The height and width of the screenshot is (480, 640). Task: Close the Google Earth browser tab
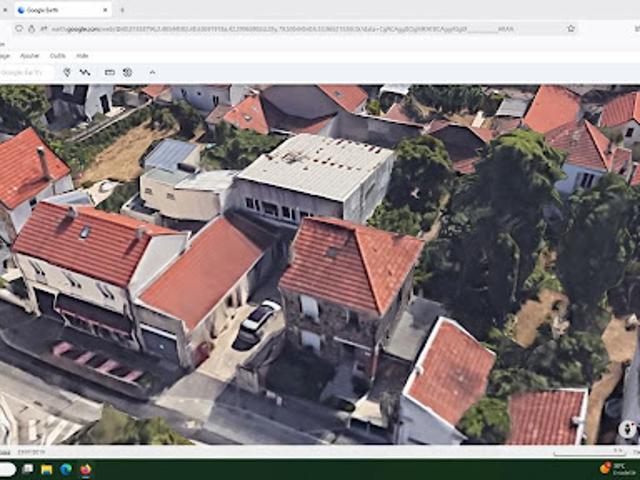click(104, 10)
